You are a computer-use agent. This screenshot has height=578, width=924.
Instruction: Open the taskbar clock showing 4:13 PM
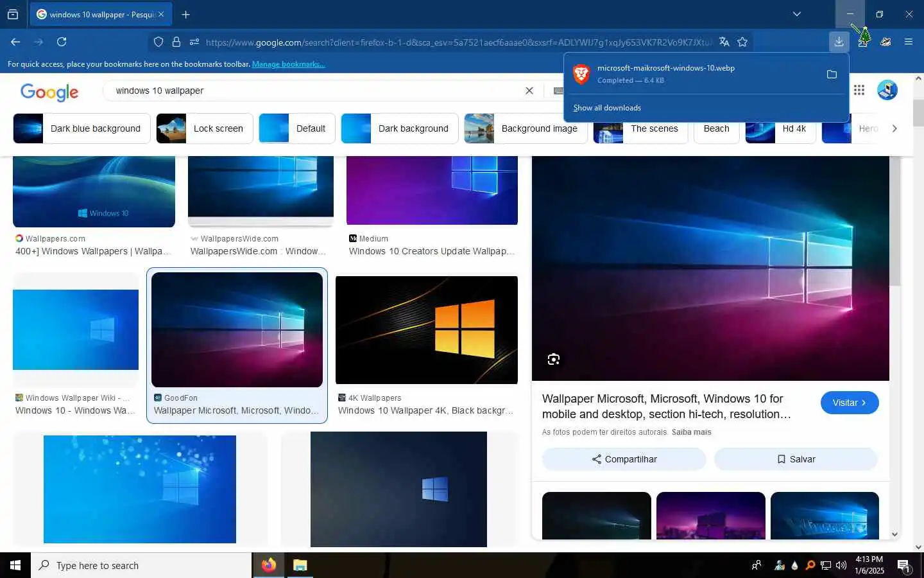pyautogui.click(x=869, y=565)
